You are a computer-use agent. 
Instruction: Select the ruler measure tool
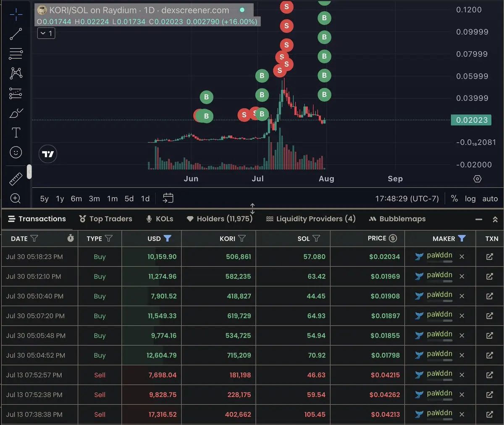coord(16,179)
